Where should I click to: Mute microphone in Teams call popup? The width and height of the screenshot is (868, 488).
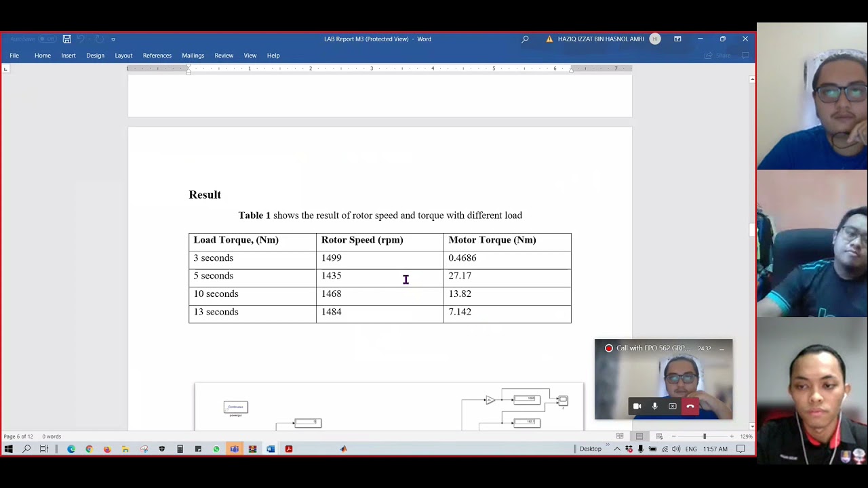point(654,406)
